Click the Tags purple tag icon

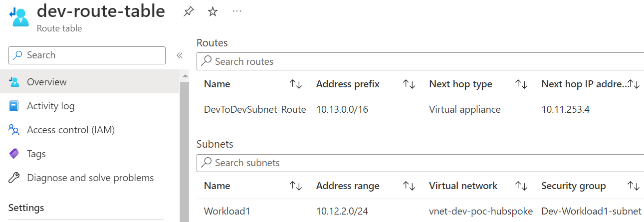14,154
